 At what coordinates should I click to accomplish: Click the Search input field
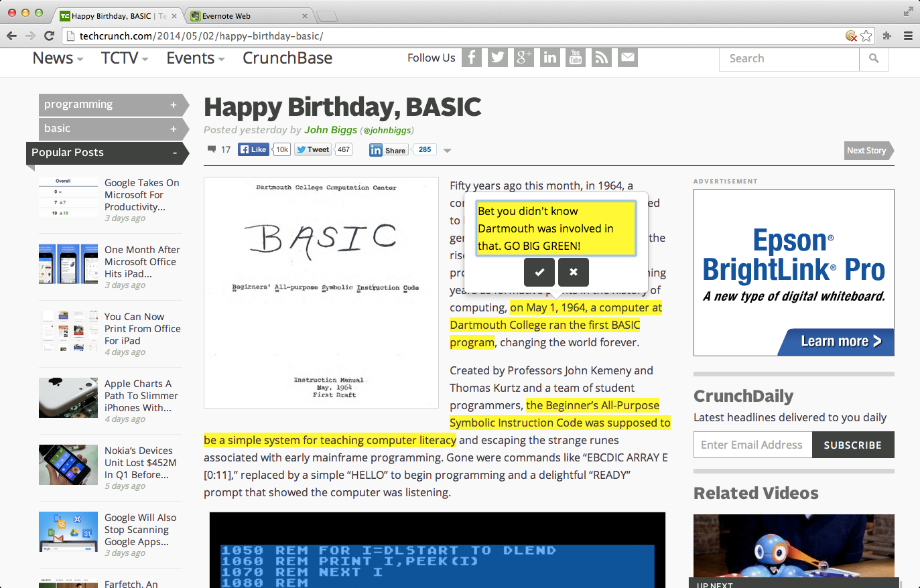[x=789, y=59]
